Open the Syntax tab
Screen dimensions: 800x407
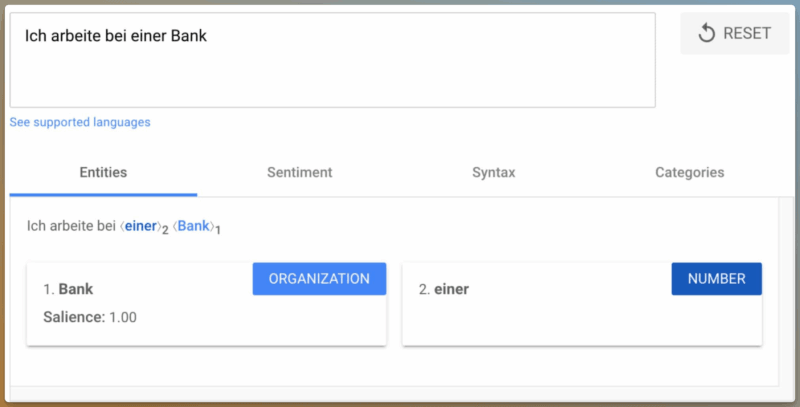pos(493,173)
